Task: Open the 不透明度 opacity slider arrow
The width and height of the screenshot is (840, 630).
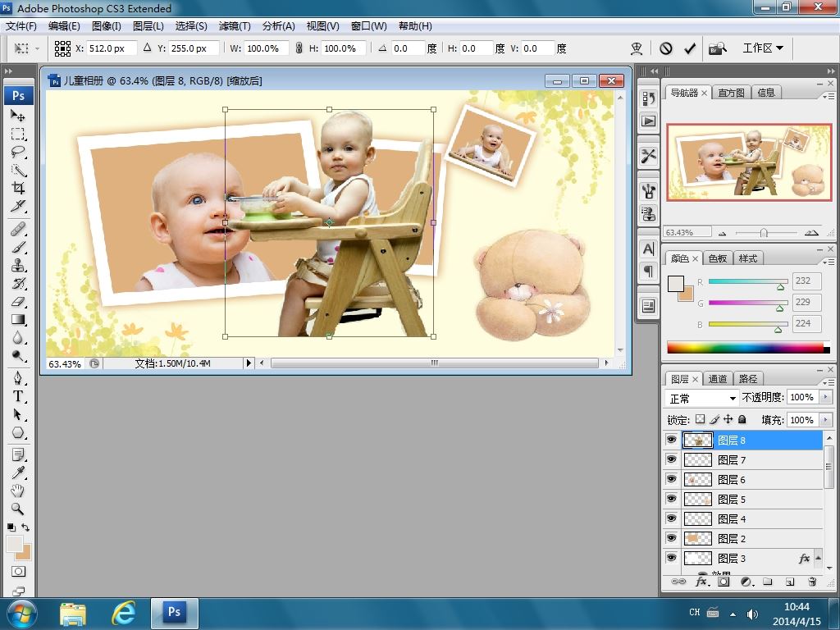Action: (x=826, y=397)
